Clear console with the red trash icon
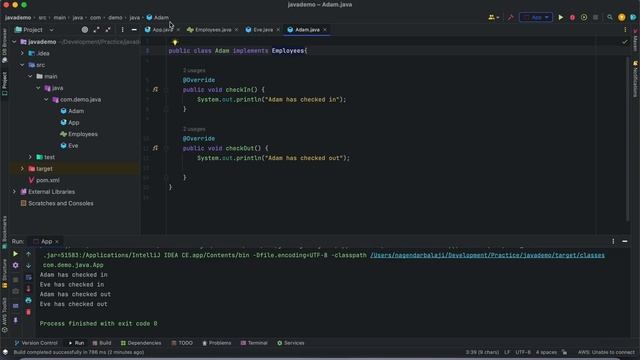The width and height of the screenshot is (640, 360). (x=29, y=312)
